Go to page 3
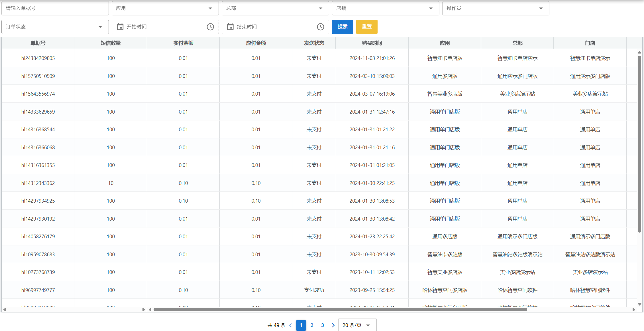 (322, 325)
